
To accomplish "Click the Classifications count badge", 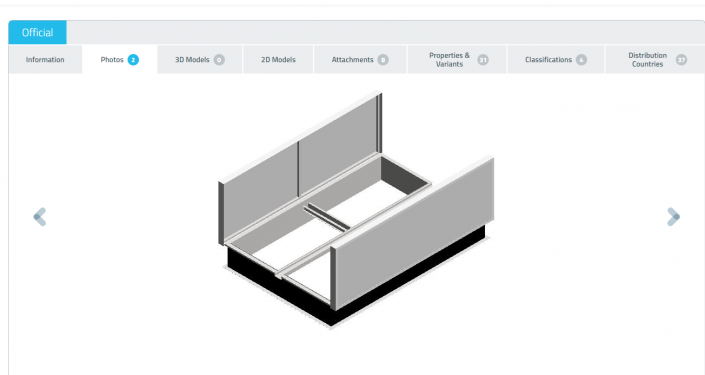I will coord(581,60).
